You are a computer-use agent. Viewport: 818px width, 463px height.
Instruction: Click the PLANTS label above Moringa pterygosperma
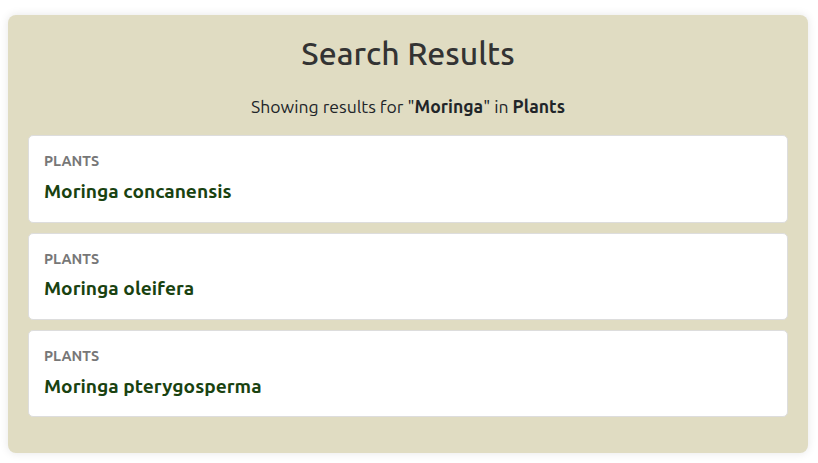(x=72, y=356)
